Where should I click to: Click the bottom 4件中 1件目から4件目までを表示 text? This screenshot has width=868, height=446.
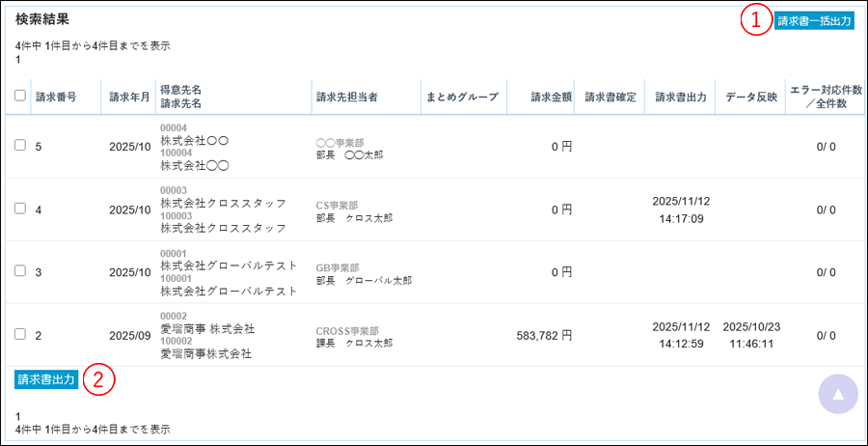click(x=93, y=429)
